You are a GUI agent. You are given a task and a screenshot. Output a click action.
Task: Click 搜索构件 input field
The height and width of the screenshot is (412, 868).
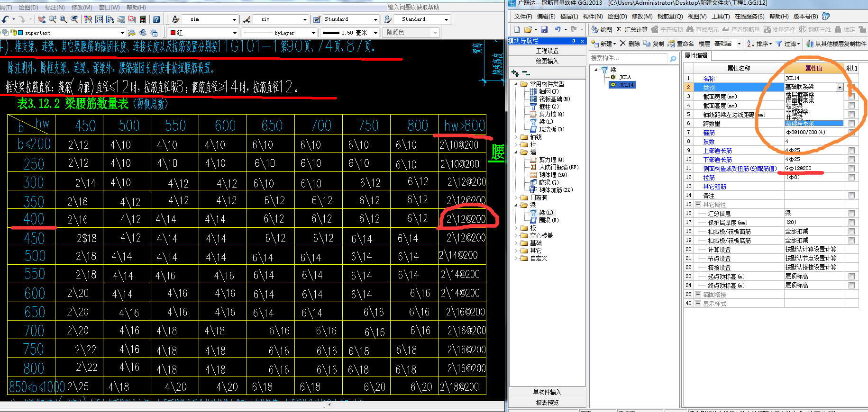point(628,58)
